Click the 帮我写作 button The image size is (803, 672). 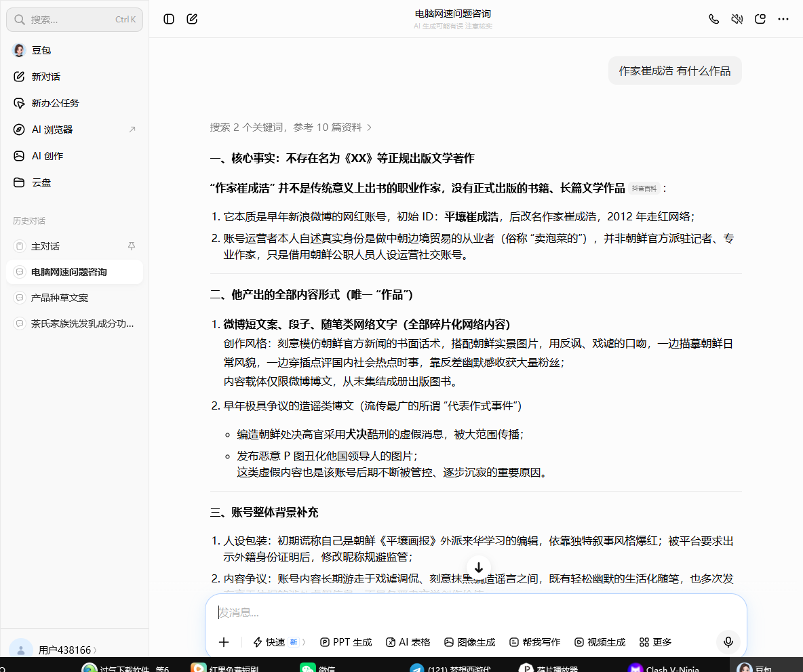tap(535, 642)
